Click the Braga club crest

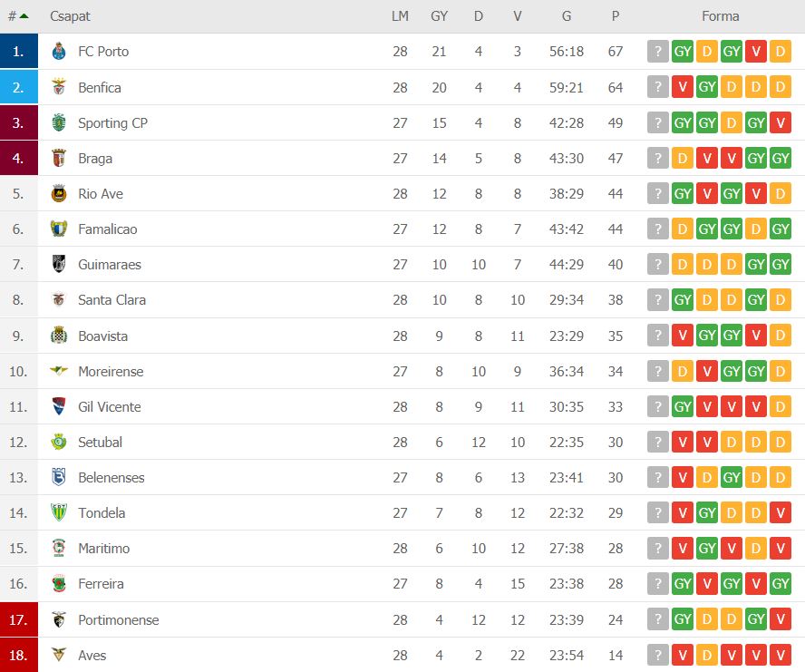coord(59,158)
